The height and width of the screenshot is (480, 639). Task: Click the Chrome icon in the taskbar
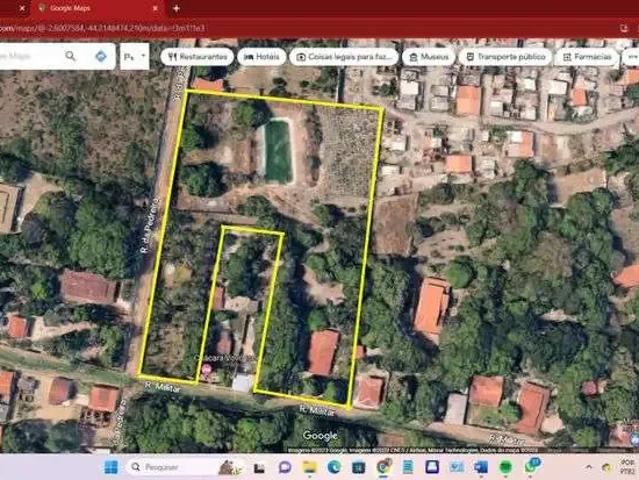tap(383, 467)
